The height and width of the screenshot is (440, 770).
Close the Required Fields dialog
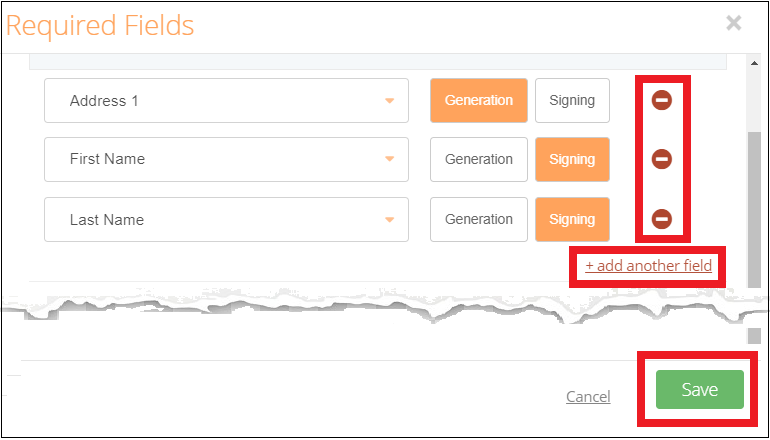(734, 23)
